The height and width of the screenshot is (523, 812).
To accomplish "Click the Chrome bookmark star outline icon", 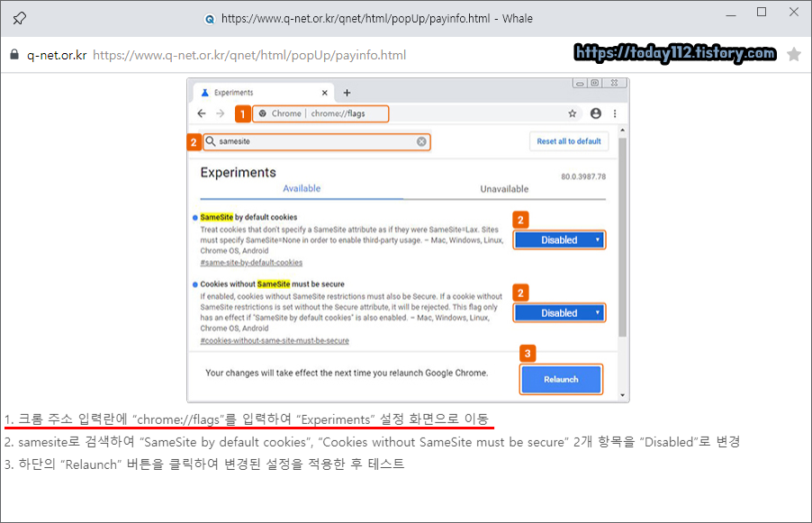I will click(x=573, y=113).
